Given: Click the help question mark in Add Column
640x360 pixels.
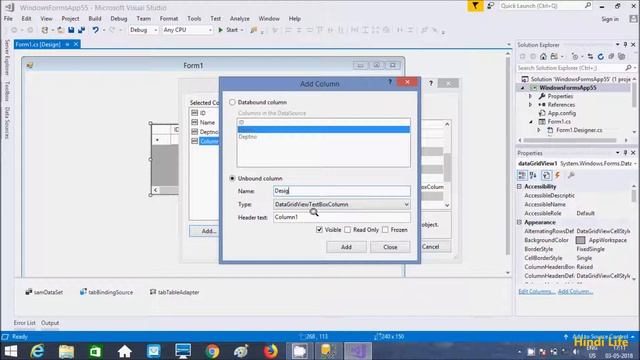Looking at the screenshot, I should coord(390,82).
